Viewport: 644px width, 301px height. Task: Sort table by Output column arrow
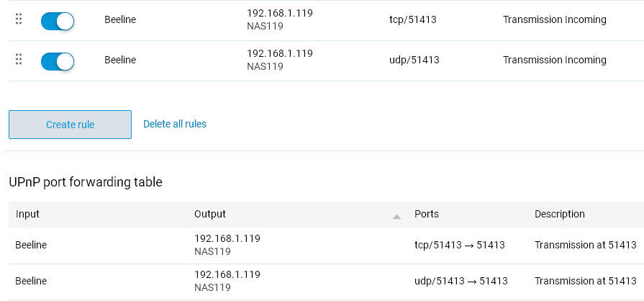(x=396, y=217)
